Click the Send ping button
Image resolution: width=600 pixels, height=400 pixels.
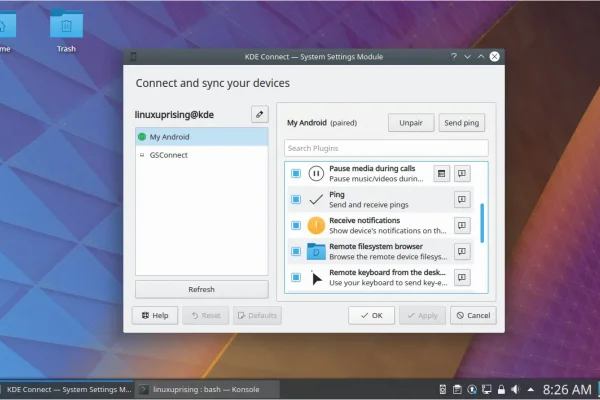pyautogui.click(x=461, y=123)
